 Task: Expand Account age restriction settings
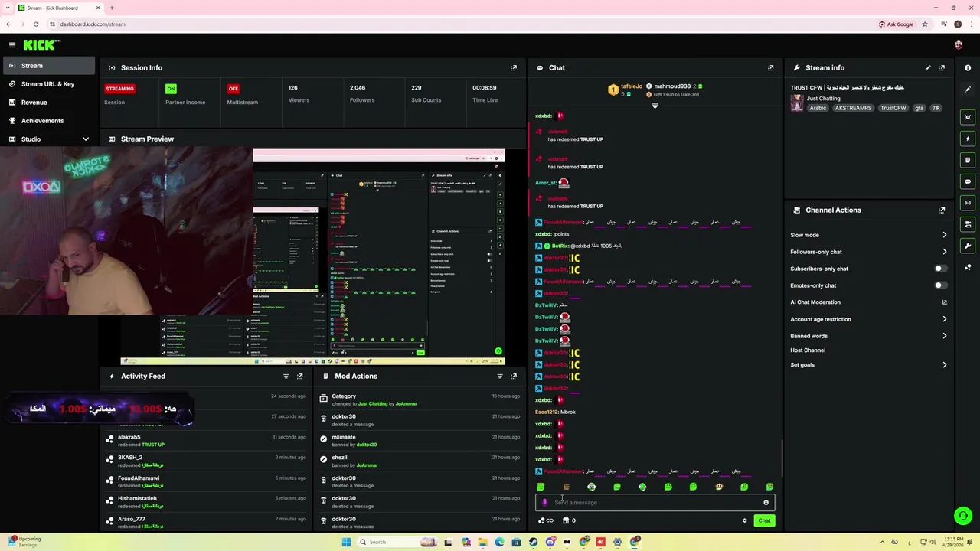(x=944, y=319)
